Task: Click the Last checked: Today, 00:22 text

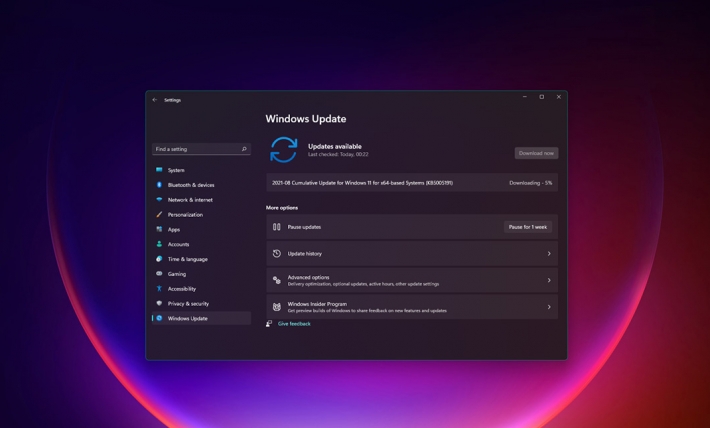Action: (338, 154)
